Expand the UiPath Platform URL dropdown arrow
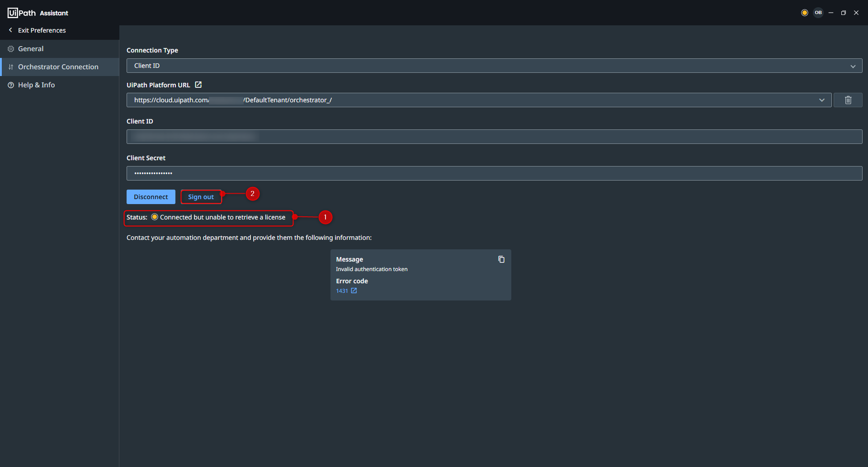This screenshot has height=467, width=868. [x=821, y=100]
